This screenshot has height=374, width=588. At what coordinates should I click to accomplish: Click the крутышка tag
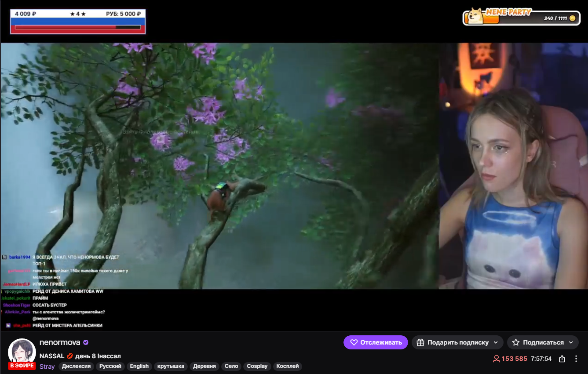click(171, 366)
